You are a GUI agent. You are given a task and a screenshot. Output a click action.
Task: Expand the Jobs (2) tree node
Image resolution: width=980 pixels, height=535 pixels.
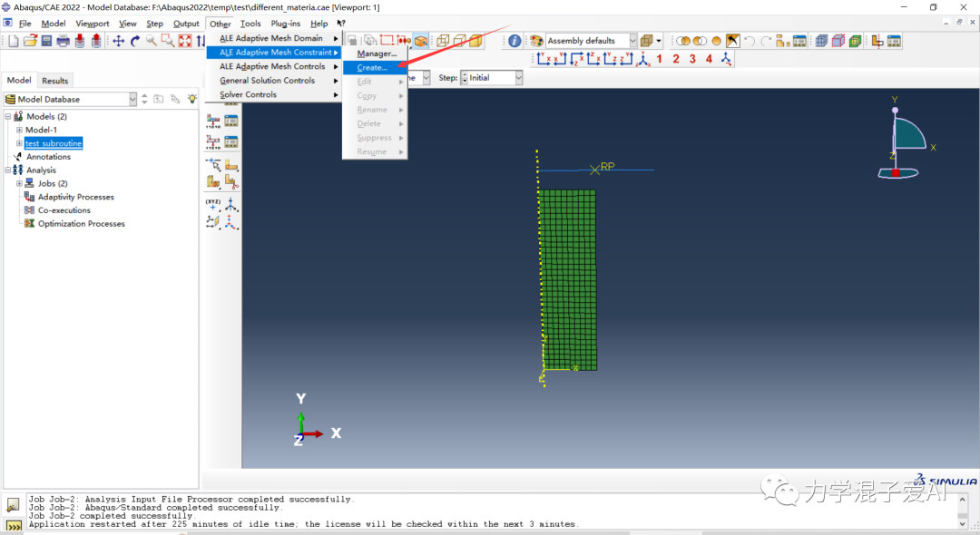(19, 183)
